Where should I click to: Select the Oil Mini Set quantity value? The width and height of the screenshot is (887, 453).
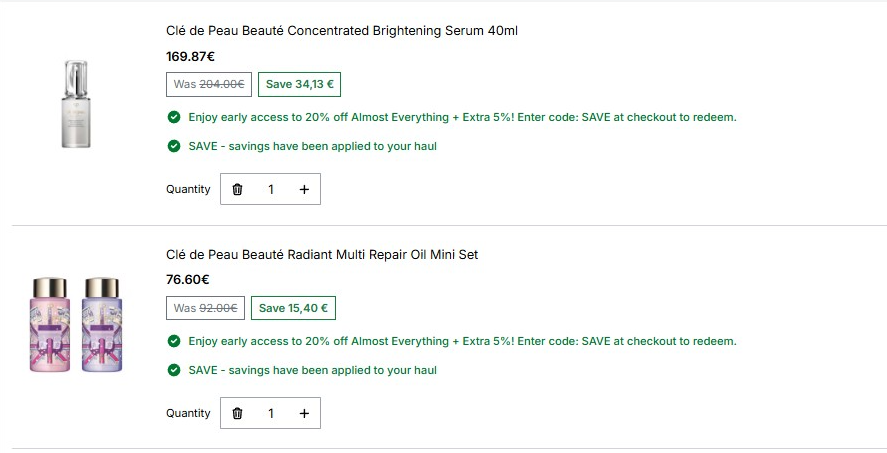click(x=271, y=413)
